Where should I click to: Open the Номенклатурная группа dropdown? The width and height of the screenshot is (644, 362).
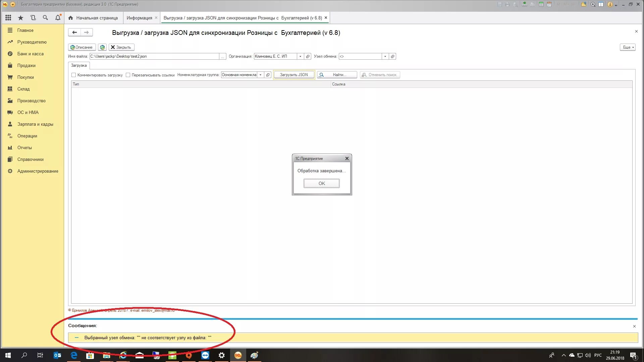[x=260, y=75]
